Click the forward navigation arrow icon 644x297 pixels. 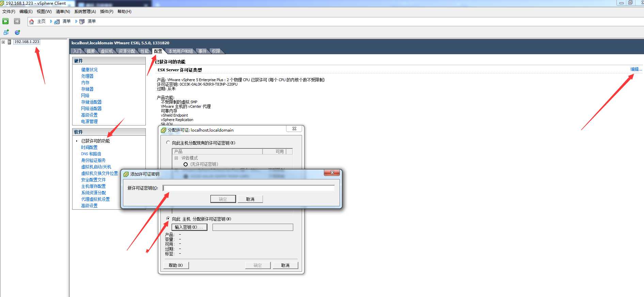pos(17,21)
